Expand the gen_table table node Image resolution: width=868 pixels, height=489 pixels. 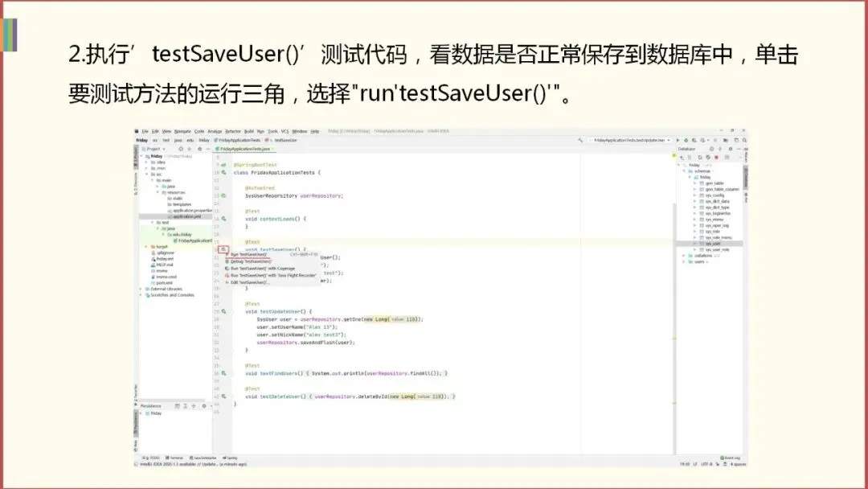coord(695,183)
